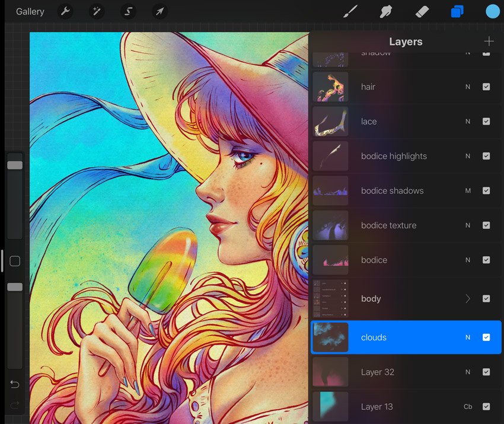This screenshot has width=504, height=424.
Task: Select the Paint brush tool
Action: [350, 11]
